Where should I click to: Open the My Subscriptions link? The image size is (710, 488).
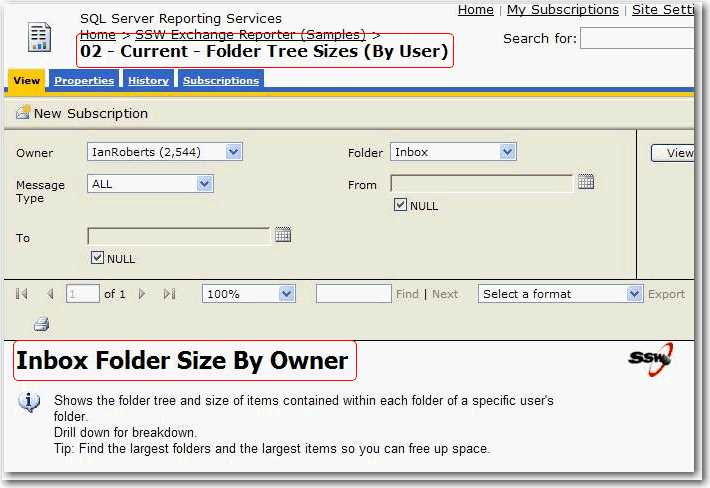562,10
